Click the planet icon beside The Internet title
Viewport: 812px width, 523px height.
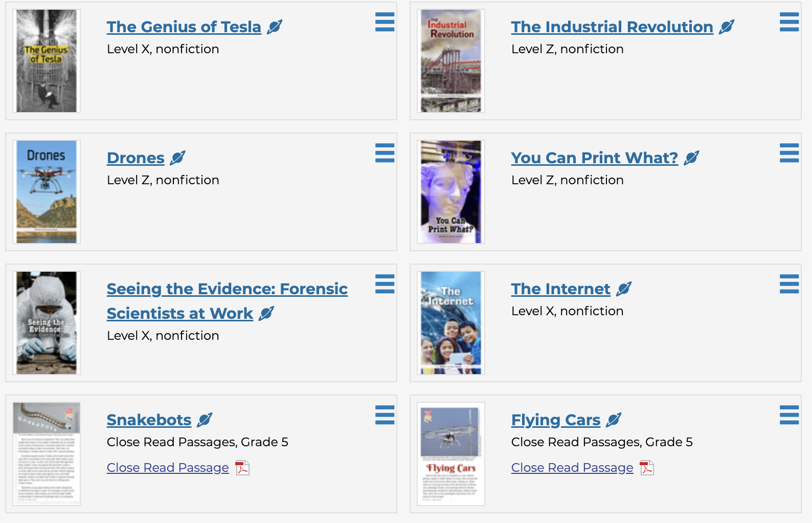pos(624,289)
